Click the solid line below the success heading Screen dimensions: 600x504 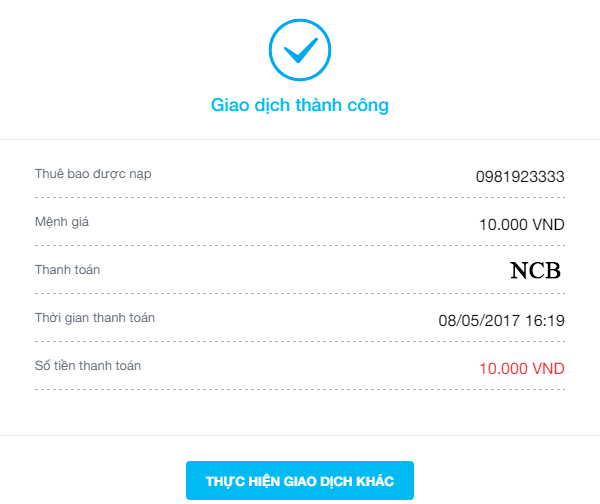(300, 139)
